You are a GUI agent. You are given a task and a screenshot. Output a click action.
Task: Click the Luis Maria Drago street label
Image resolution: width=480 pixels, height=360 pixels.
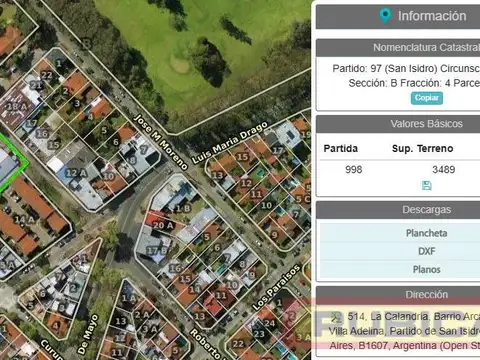pos(230,142)
